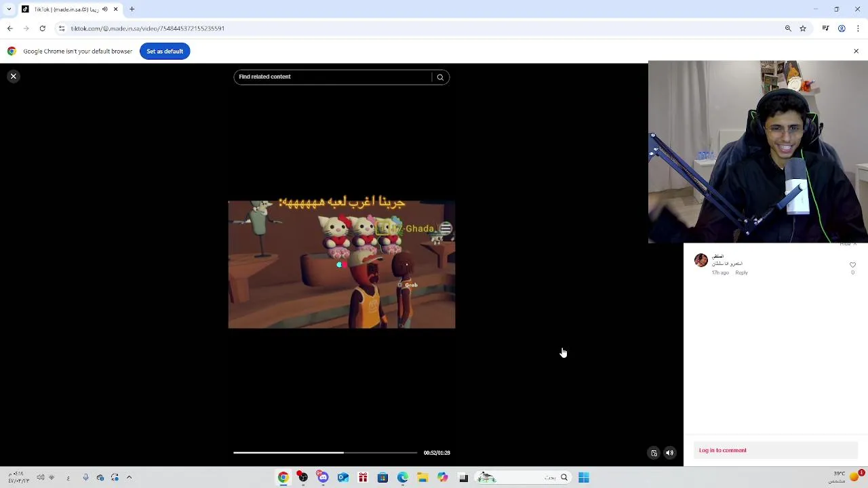This screenshot has height=488, width=868.
Task: Mute the TikTok tab via speaker icon
Action: pyautogui.click(x=104, y=9)
